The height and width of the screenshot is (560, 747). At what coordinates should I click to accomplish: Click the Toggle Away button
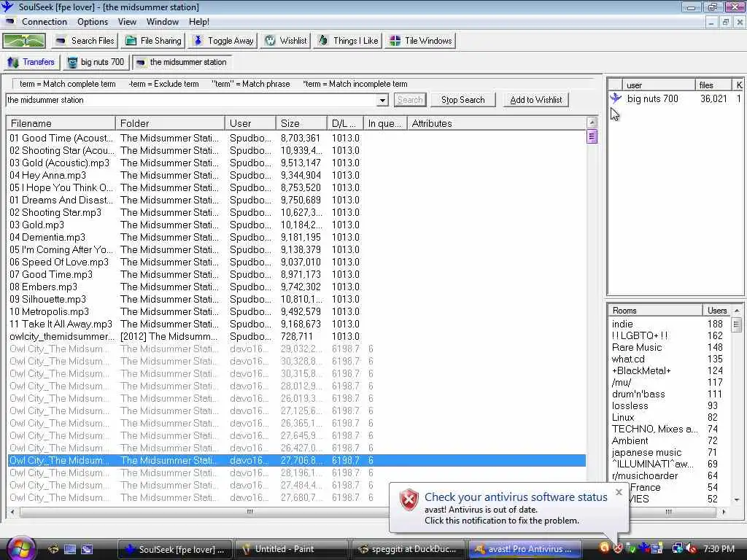[x=223, y=41]
